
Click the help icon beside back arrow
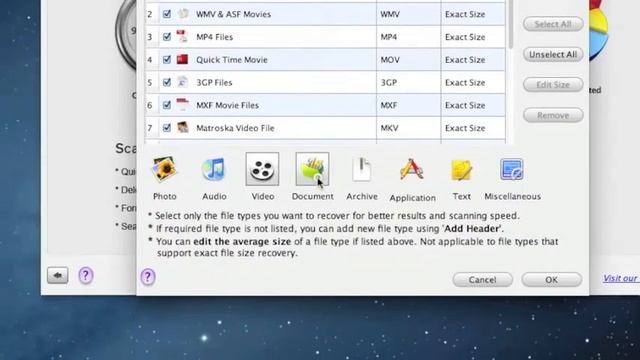pyautogui.click(x=86, y=276)
